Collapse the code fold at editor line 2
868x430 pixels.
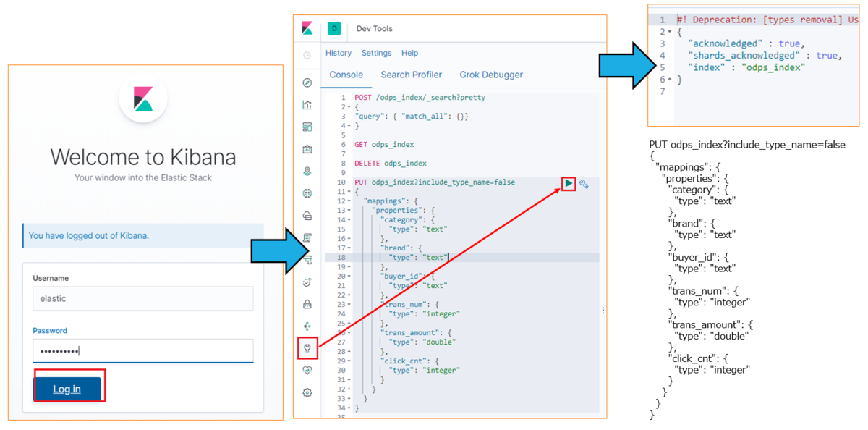point(350,107)
